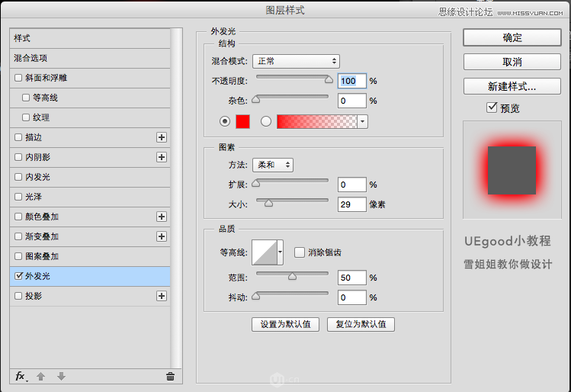This screenshot has height=392, width=571.
Task: Click plus icon next to 渐变叠加
Action: pyautogui.click(x=162, y=236)
